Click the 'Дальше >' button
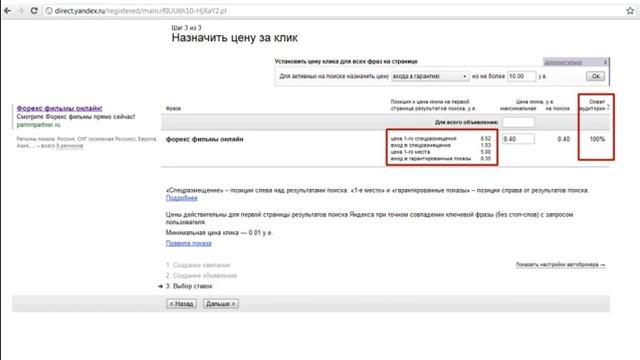Viewport: 640px width, 360px height. [221, 304]
